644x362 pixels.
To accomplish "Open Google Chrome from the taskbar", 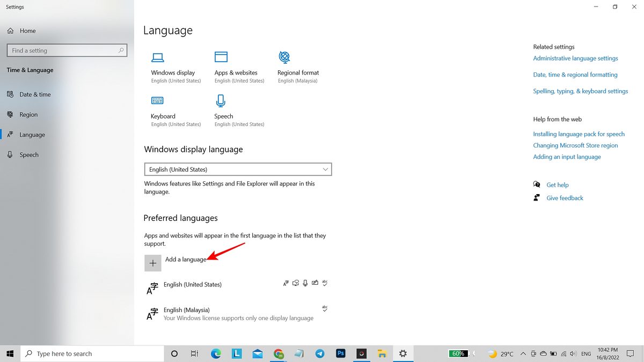I will pos(279,353).
